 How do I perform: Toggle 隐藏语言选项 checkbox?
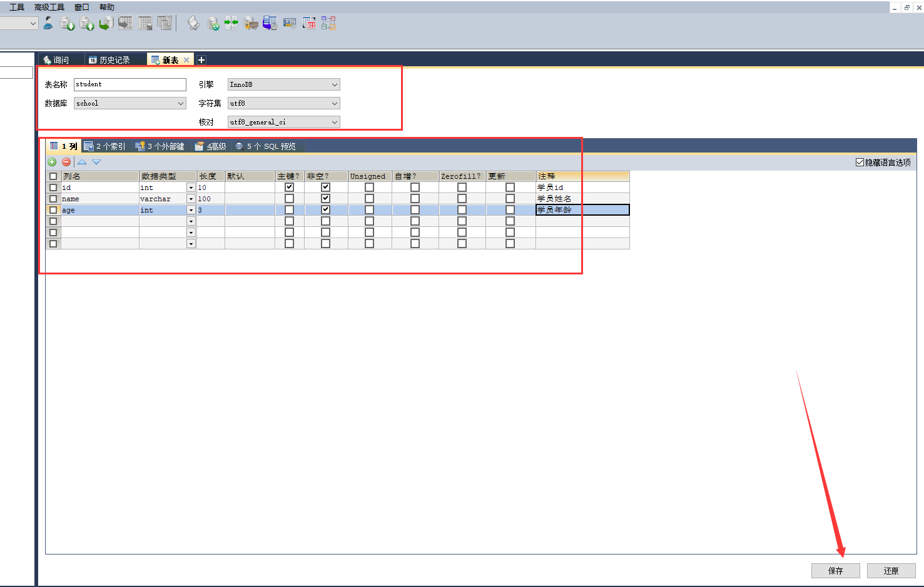(860, 162)
